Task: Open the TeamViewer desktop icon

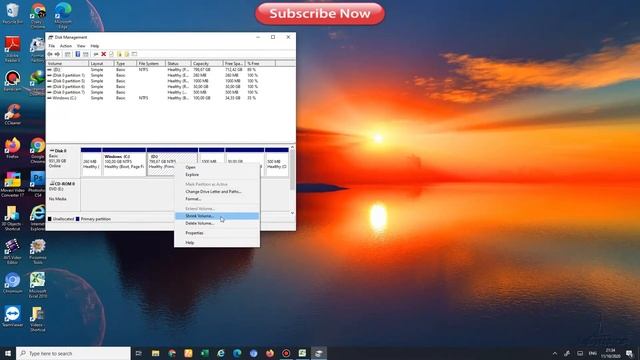Action: (x=12, y=317)
